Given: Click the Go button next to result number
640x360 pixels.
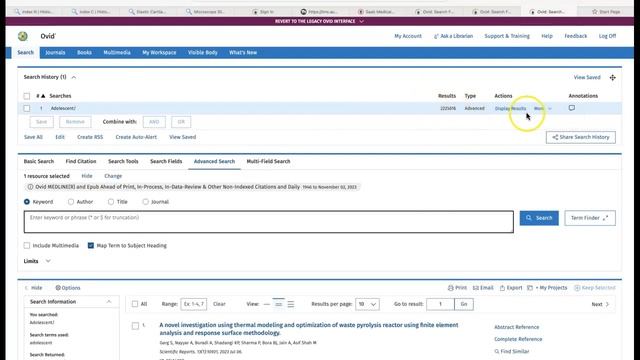Looking at the screenshot, I should click(464, 304).
